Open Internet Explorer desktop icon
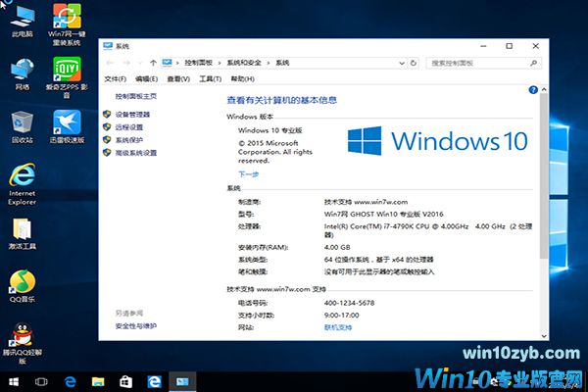Image resolution: width=588 pixels, height=392 pixels. [x=23, y=184]
